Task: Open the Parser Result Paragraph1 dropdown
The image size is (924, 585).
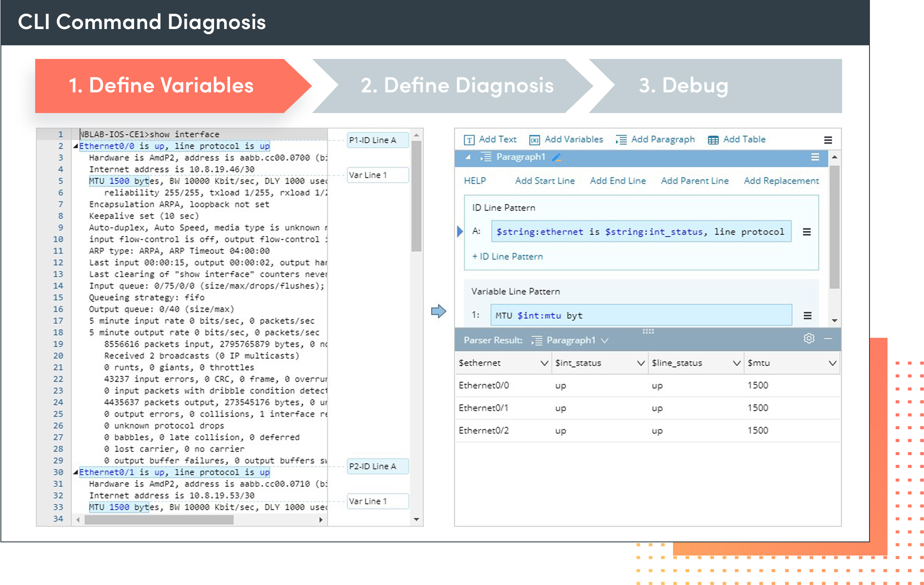Action: pos(605,340)
